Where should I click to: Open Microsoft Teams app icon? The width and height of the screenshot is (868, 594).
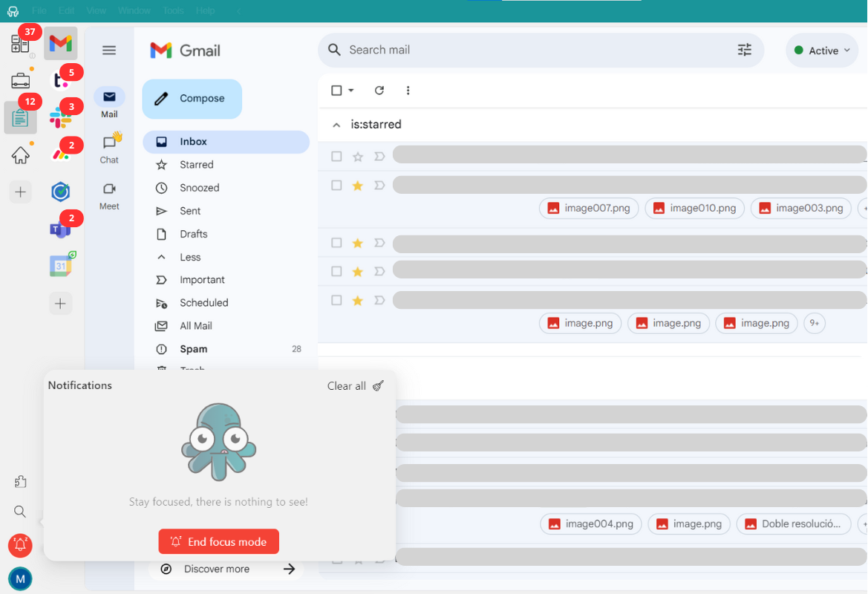(60, 229)
